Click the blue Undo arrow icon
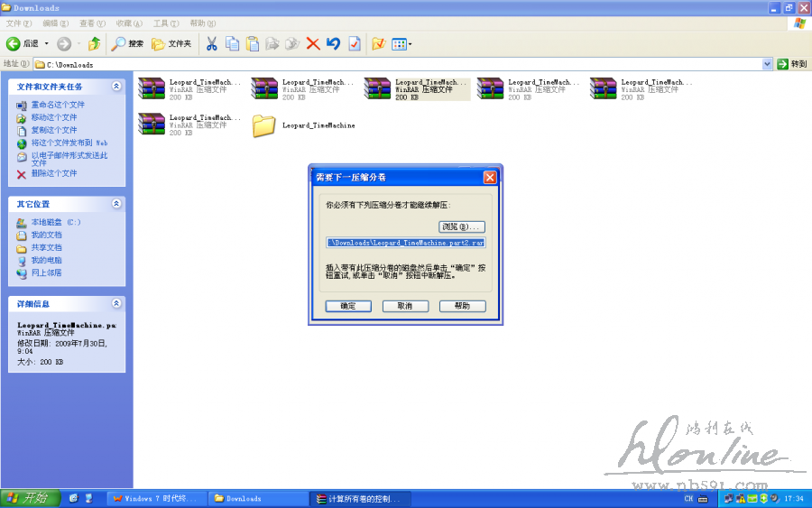The width and height of the screenshot is (812, 508). tap(333, 43)
